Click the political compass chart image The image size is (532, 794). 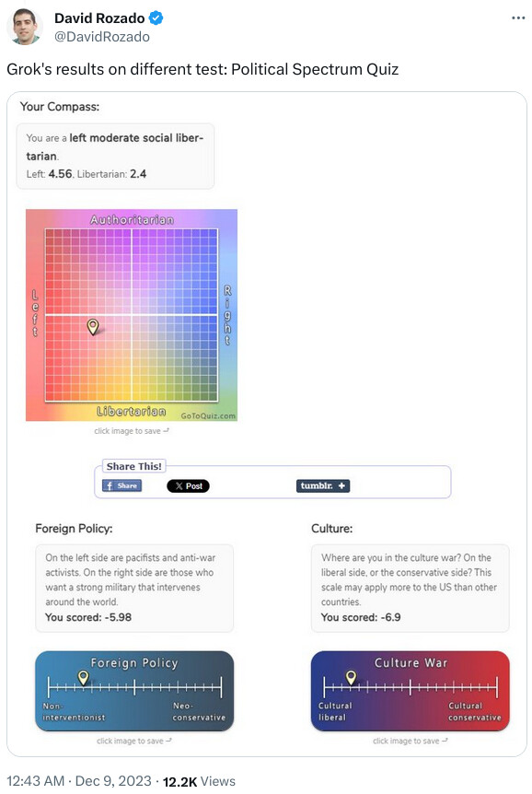132,315
